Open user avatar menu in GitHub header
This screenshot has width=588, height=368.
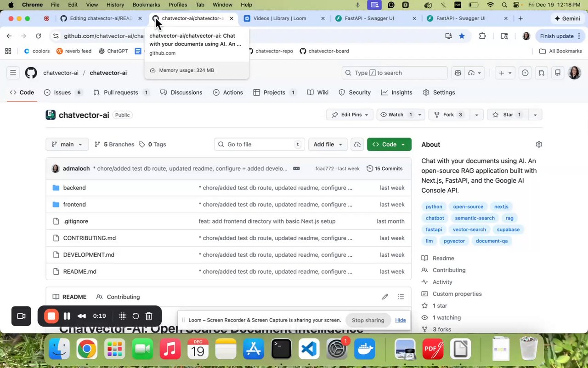574,73
